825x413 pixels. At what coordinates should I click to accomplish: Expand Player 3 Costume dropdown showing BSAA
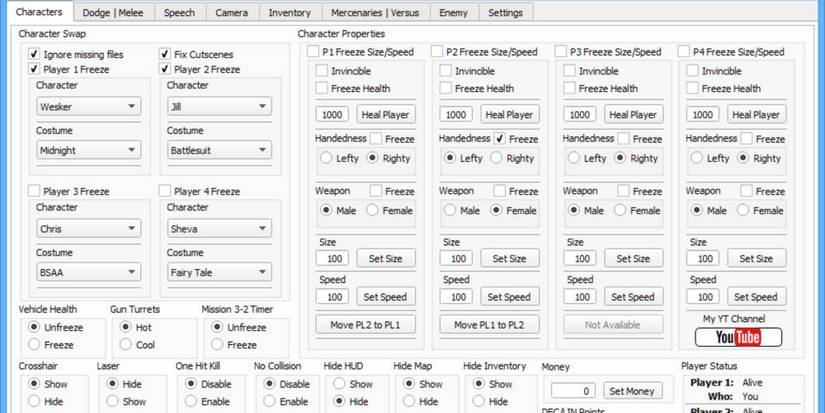[88, 272]
